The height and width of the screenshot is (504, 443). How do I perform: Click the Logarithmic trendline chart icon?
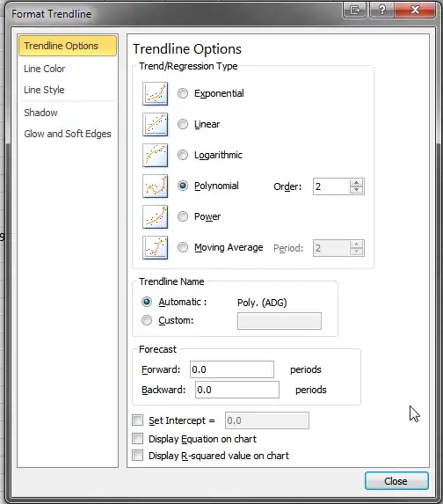156,156
